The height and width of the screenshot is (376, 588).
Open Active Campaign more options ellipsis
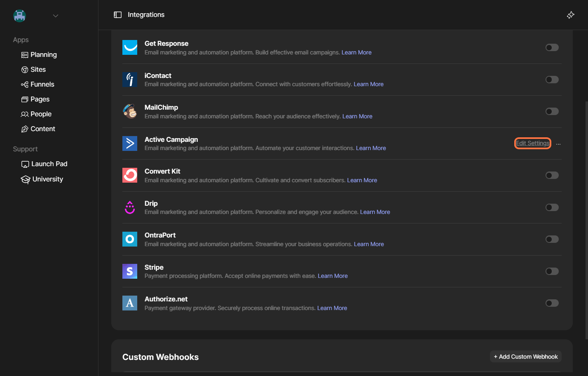(558, 144)
